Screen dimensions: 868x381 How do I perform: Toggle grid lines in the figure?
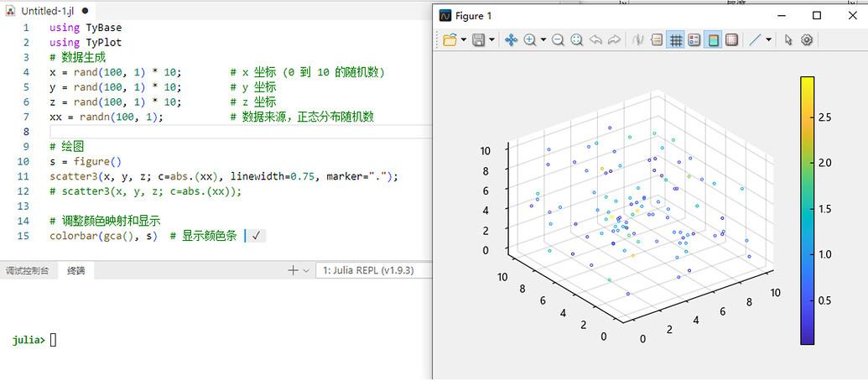click(675, 40)
